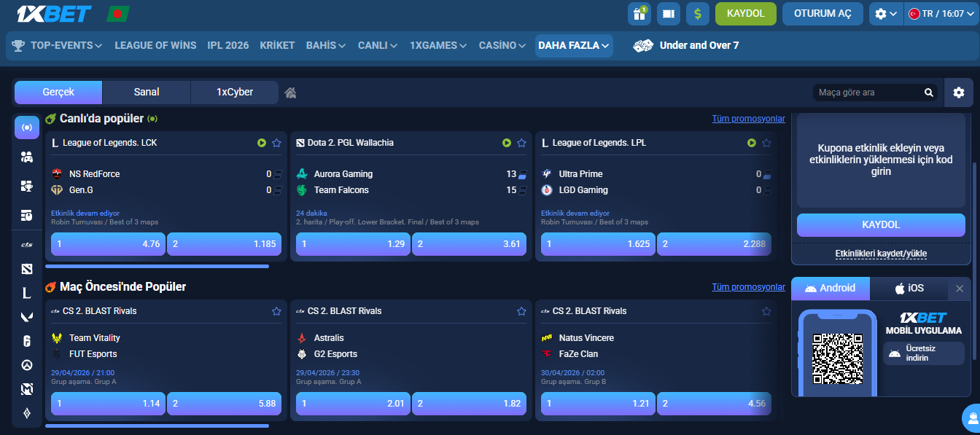The image size is (980, 435).
Task: Click the Ücretsiz indirin download button
Action: click(x=923, y=353)
